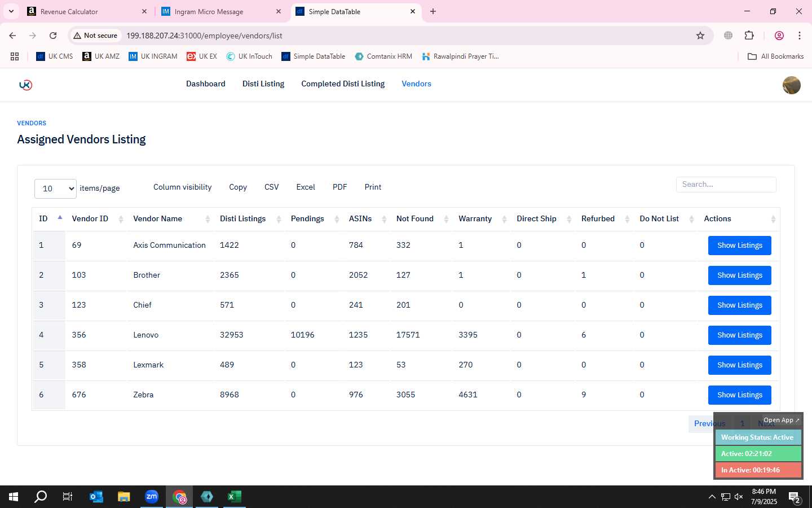812x508 pixels.
Task: Click the address bar URL
Action: coord(204,36)
